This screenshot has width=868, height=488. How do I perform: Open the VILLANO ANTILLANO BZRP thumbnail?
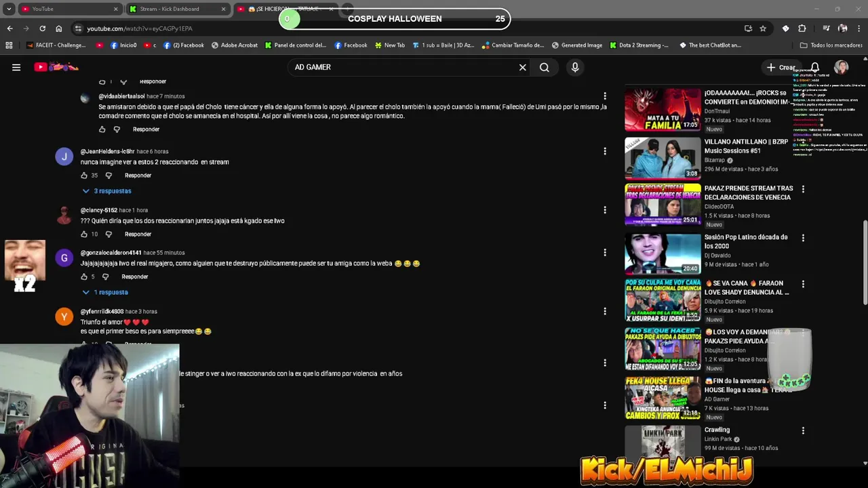pyautogui.click(x=663, y=158)
